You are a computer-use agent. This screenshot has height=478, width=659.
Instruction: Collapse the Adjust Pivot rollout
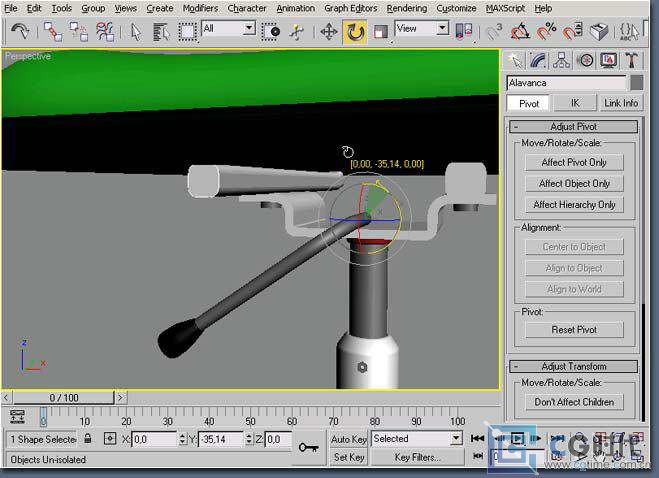pos(573,127)
